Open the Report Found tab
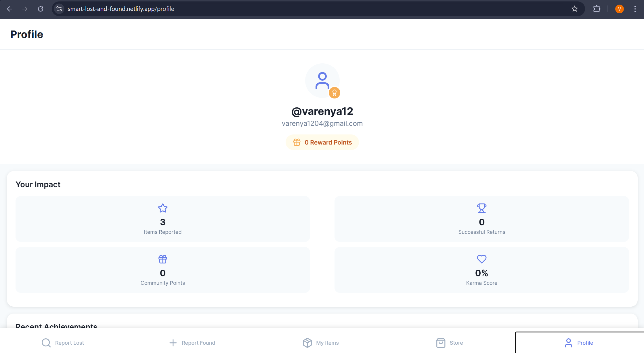The width and height of the screenshot is (644, 353). click(192, 343)
